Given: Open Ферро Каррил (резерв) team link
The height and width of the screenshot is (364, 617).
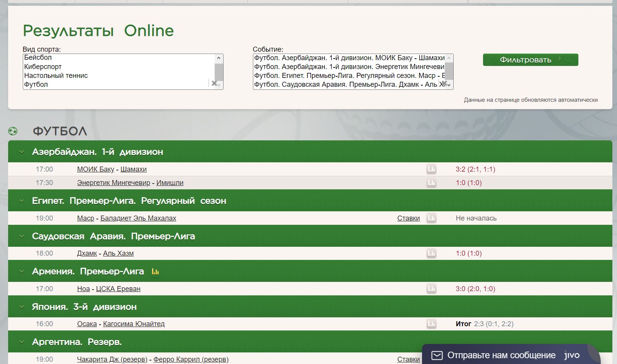Looking at the screenshot, I should point(191,359).
